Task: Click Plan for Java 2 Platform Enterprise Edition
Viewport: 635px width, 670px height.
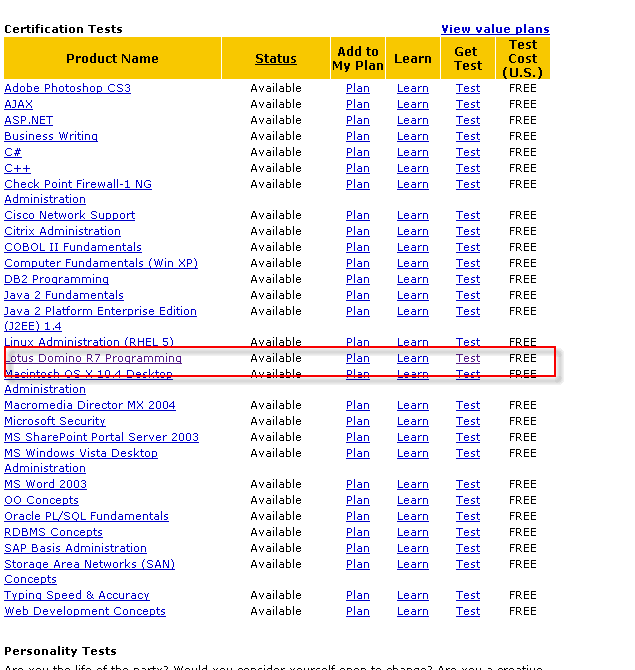Action: point(358,311)
